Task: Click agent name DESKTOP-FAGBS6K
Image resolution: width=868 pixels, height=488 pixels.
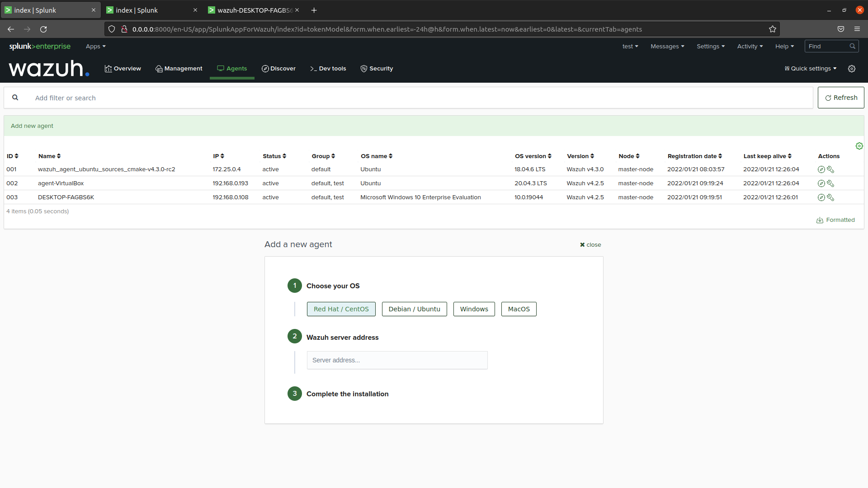Action: coord(66,197)
